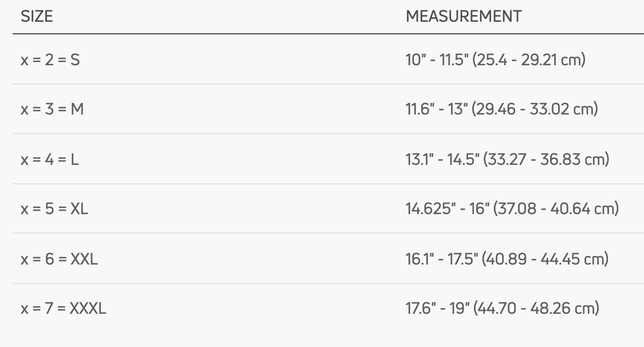This screenshot has width=644, height=347.
Task: Click the MEASUREMENT column header
Action: click(464, 17)
